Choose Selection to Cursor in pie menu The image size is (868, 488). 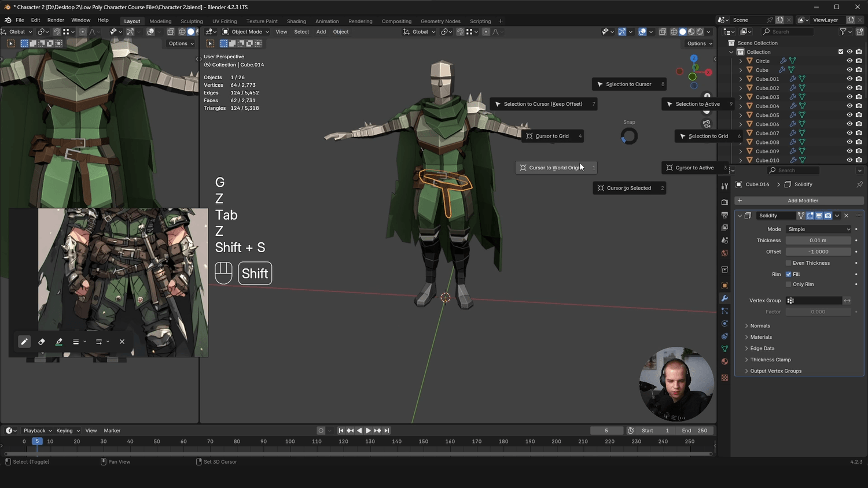tap(628, 84)
